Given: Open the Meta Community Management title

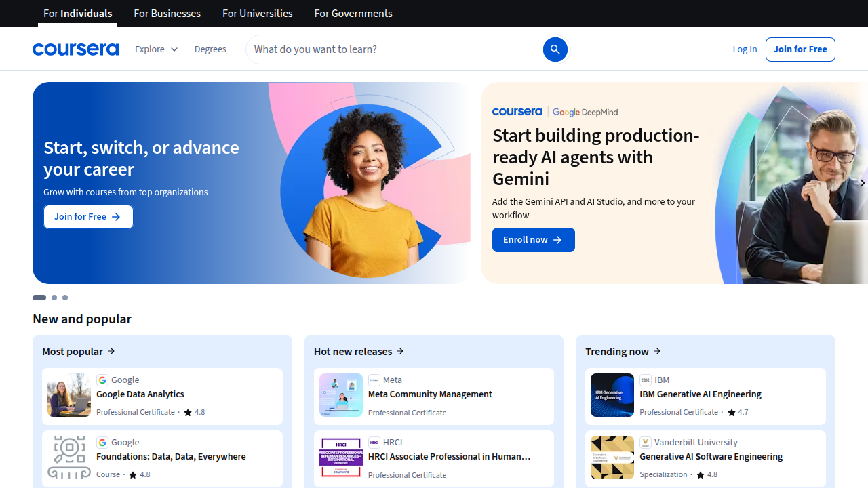Looking at the screenshot, I should [x=430, y=394].
